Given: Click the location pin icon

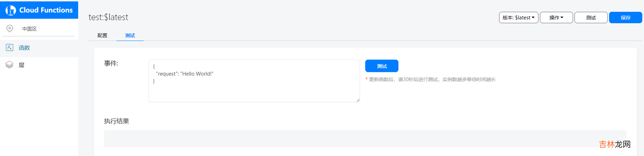Looking at the screenshot, I should 10,29.
